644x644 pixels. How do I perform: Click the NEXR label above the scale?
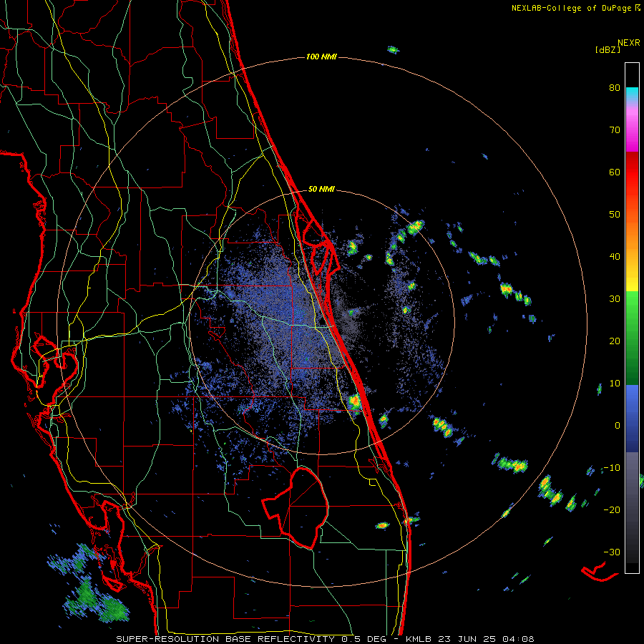[629, 43]
